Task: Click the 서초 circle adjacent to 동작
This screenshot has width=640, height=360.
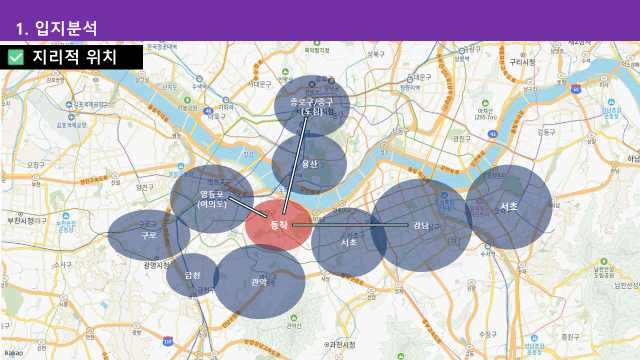Action: coord(349,242)
